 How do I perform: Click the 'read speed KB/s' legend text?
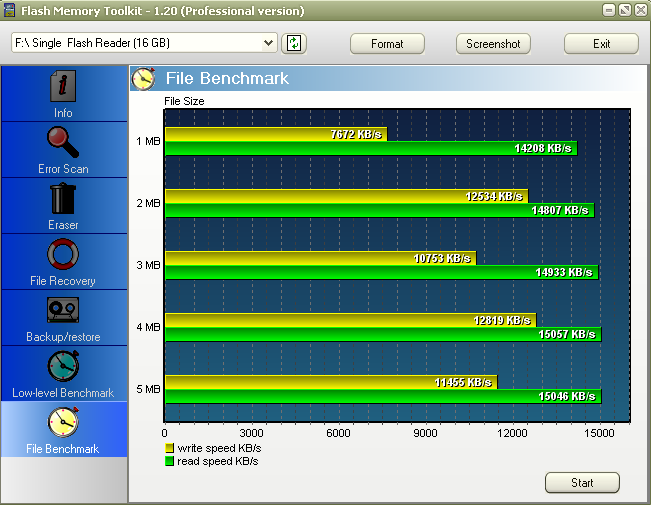pyautogui.click(x=218, y=461)
